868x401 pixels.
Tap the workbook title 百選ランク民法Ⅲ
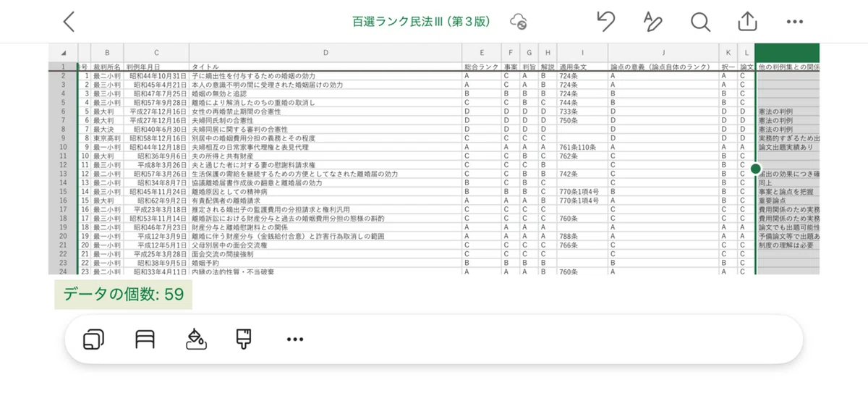pos(421,21)
